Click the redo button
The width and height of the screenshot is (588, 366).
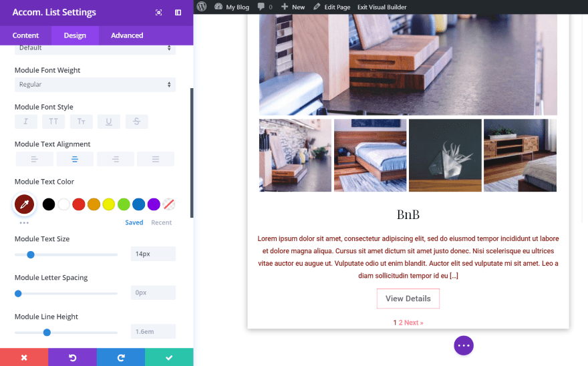(x=121, y=357)
